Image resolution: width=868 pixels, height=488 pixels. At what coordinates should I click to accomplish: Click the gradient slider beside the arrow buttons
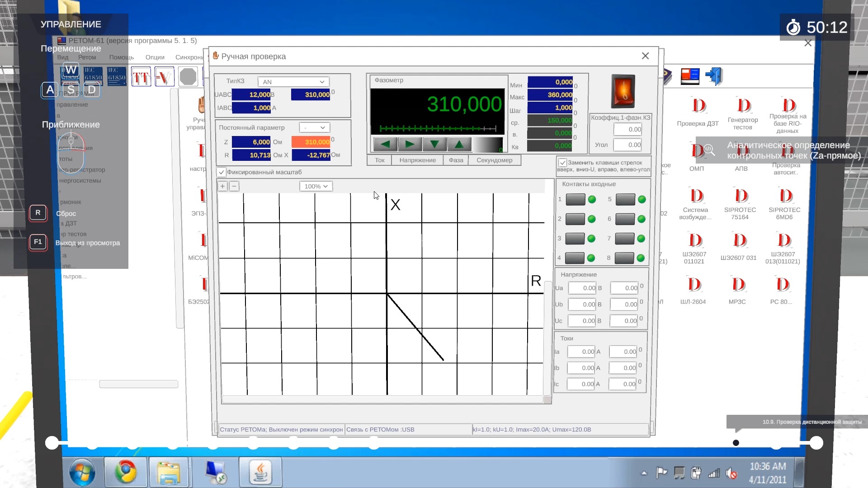point(488,145)
